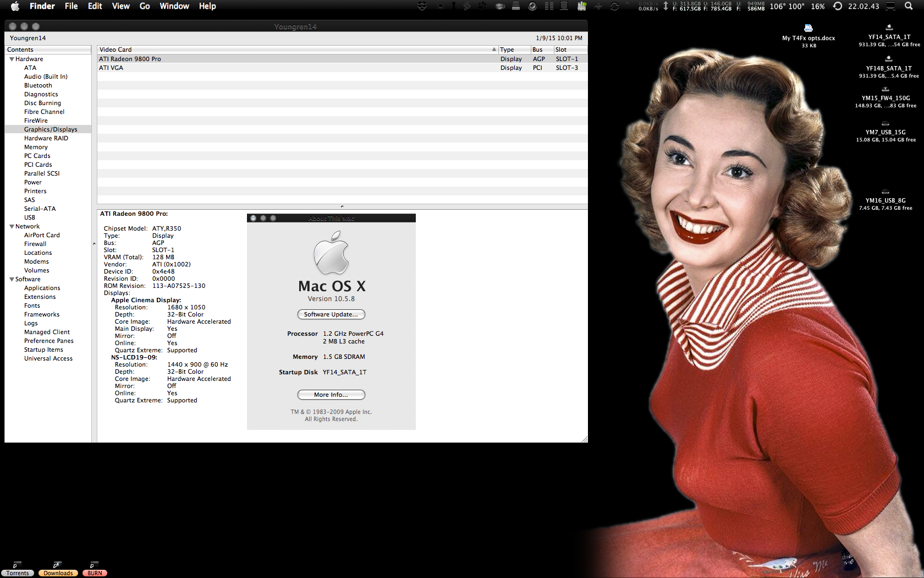This screenshot has height=578, width=924.
Task: Select Universal Access under Software
Action: point(48,358)
